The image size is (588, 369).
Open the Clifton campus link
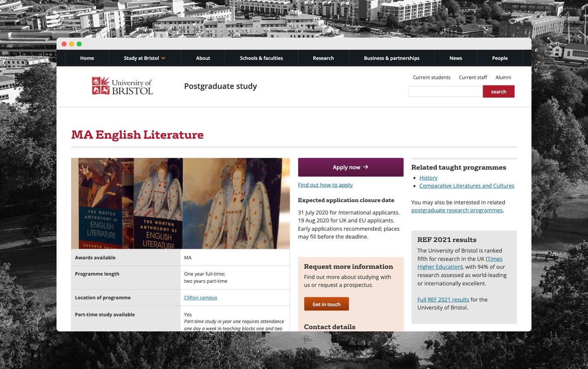200,298
